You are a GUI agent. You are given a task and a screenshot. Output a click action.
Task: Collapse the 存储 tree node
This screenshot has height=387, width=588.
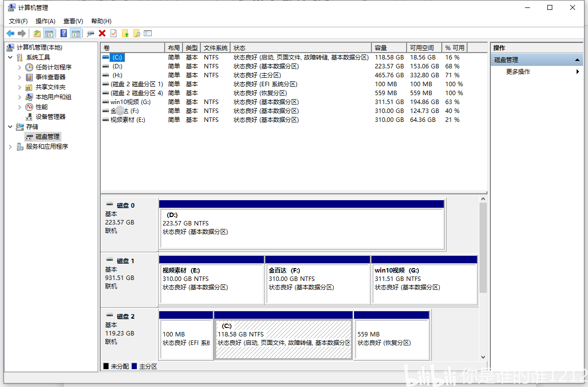tap(10, 127)
